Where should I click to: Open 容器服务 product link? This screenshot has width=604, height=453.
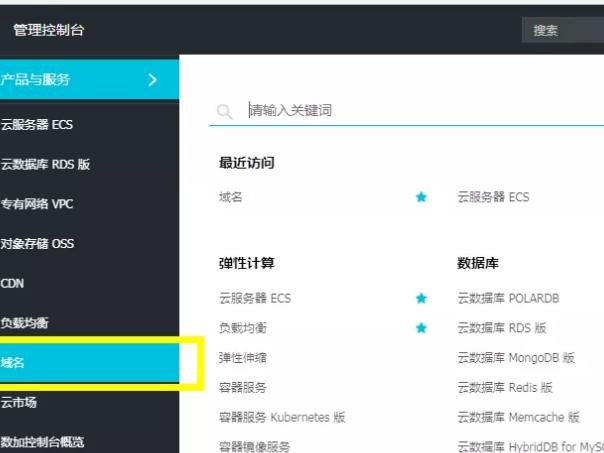point(243,387)
